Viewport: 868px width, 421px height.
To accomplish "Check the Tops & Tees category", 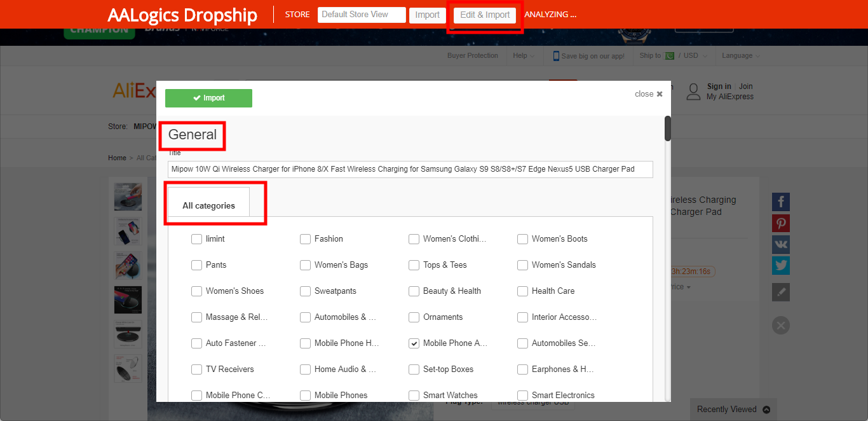I will click(414, 265).
